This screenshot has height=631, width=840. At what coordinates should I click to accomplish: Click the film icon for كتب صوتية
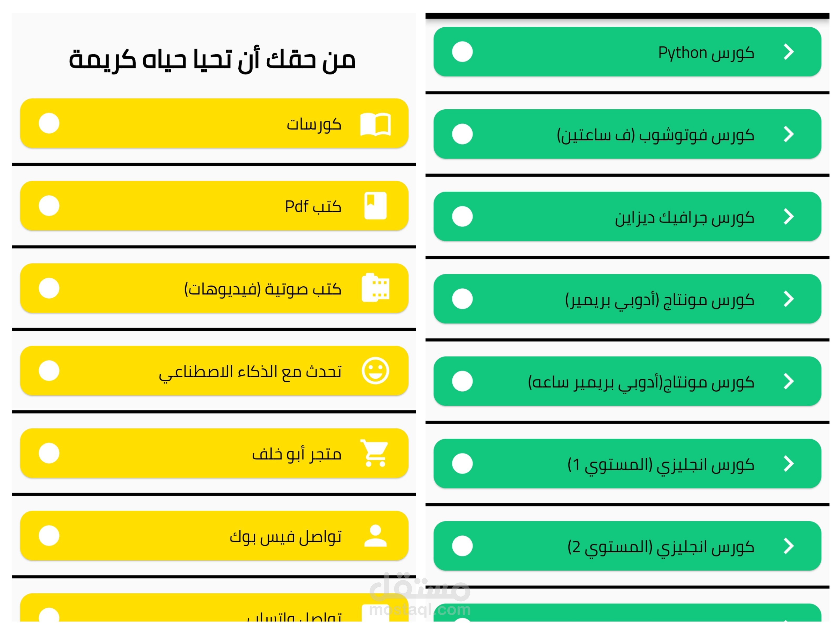point(375,288)
